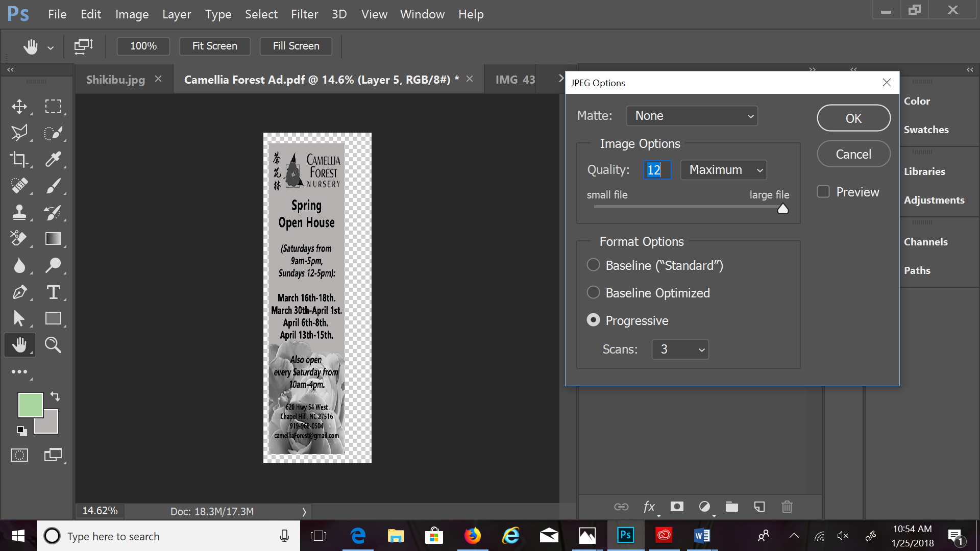The width and height of the screenshot is (980, 551).
Task: Cancel the JPEG Options dialog
Action: pos(854,154)
